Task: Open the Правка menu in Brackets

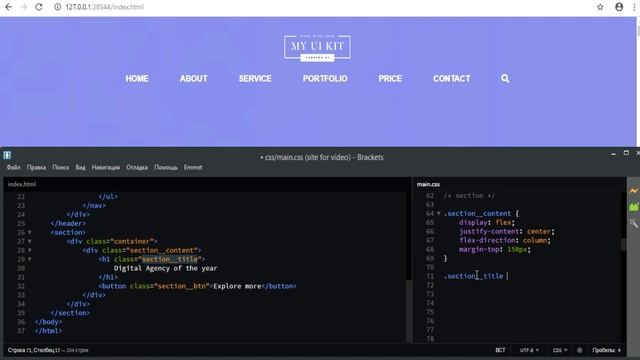Action: [36, 167]
